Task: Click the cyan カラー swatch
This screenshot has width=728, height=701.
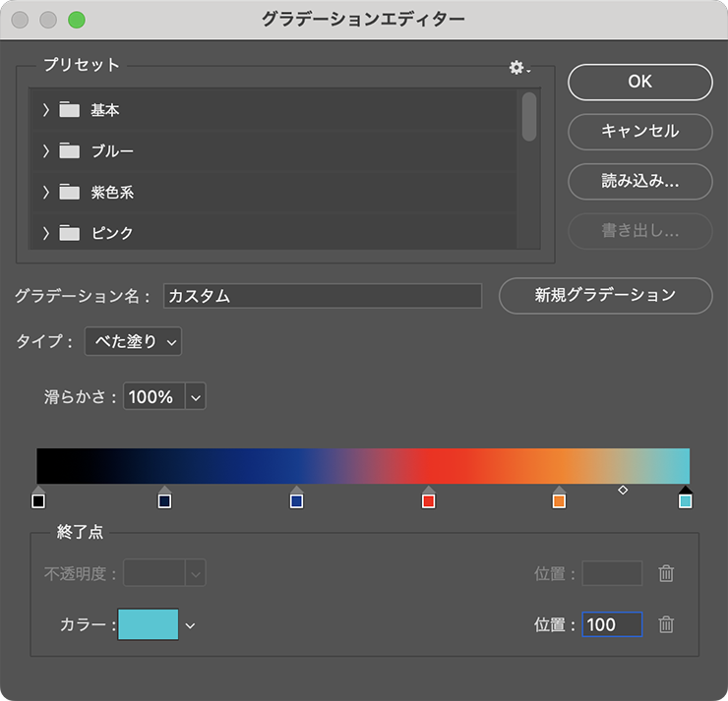Action: [149, 624]
